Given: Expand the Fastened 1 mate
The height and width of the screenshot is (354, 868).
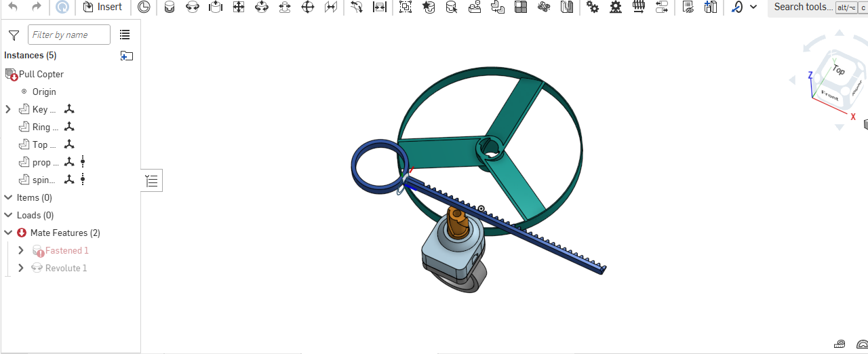Looking at the screenshot, I should click(x=20, y=250).
